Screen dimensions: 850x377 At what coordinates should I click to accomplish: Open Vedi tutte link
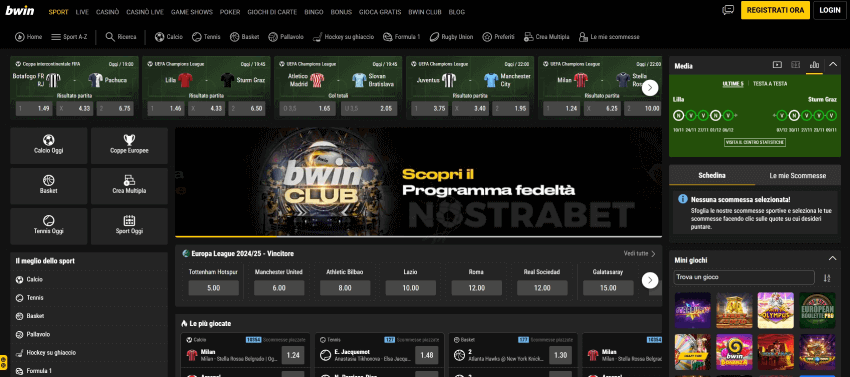tap(639, 253)
